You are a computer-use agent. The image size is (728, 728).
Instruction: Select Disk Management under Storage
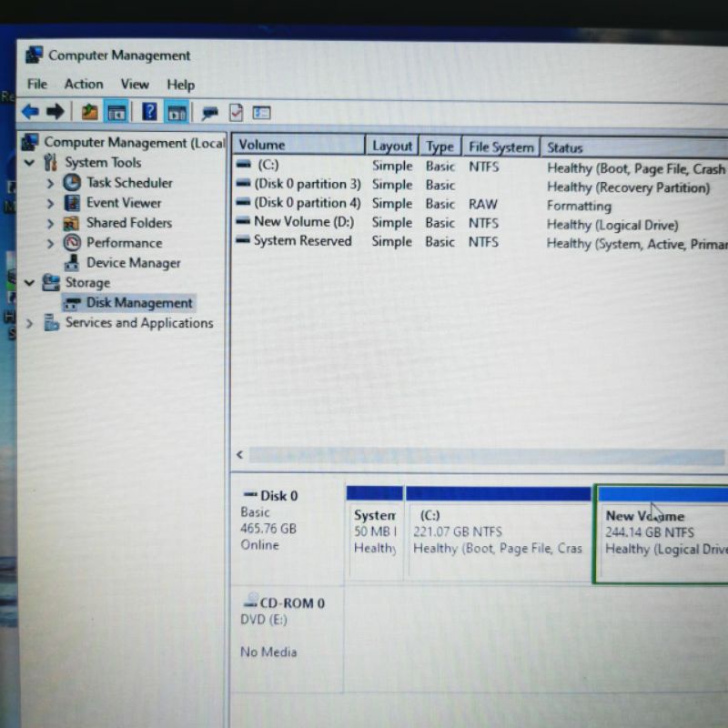click(138, 303)
